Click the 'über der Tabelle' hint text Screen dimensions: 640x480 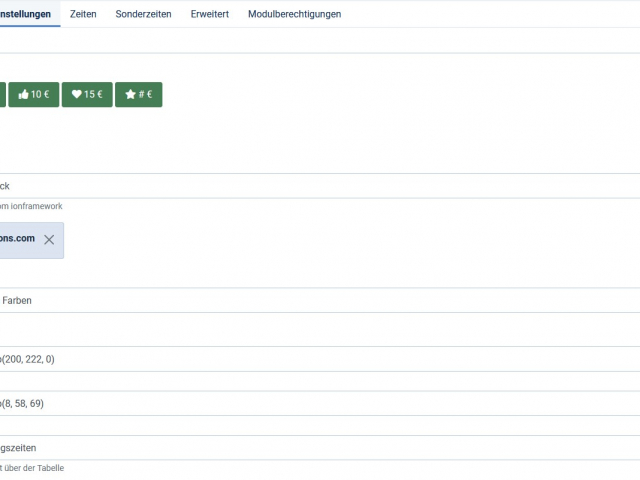point(32,468)
